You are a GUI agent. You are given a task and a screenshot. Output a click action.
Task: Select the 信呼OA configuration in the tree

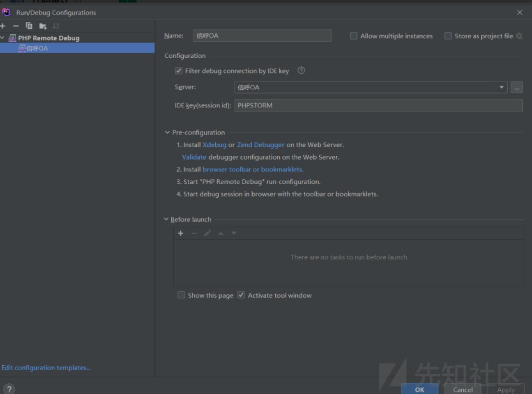[x=37, y=48]
